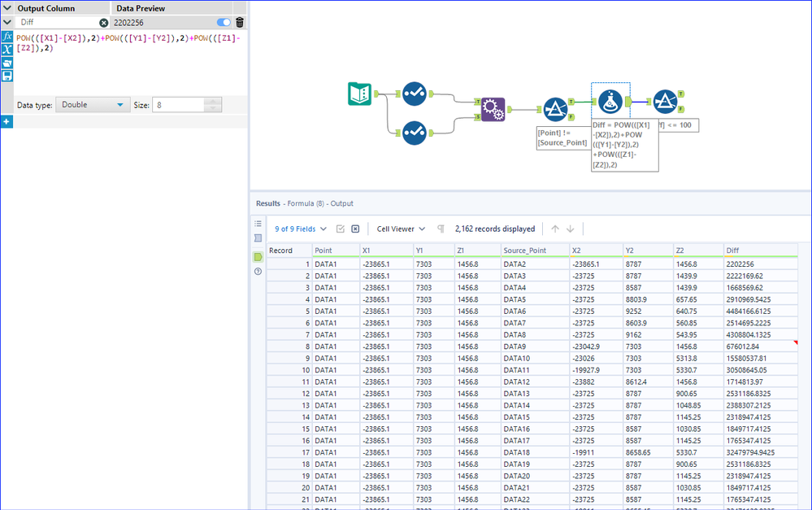The width and height of the screenshot is (812, 510).
Task: Click the select-all fields checkmark icon
Action: 341,229
